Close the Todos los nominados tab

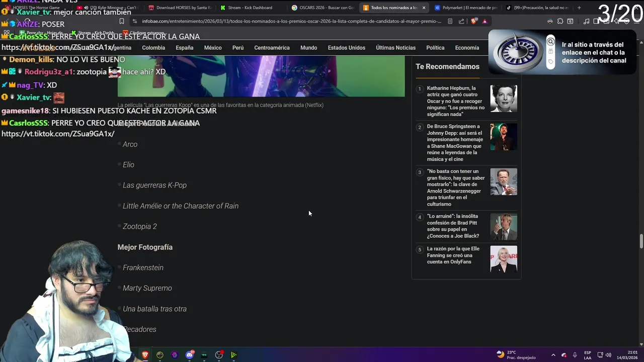click(x=424, y=8)
